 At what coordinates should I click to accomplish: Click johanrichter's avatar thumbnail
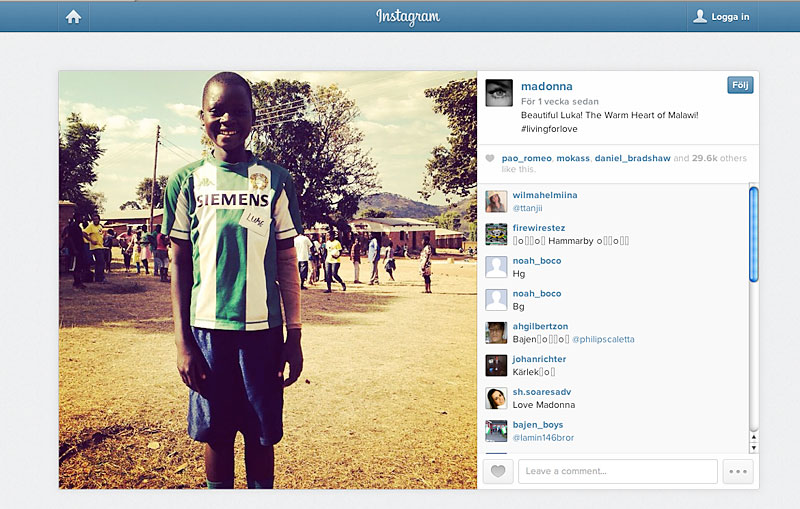coord(496,365)
